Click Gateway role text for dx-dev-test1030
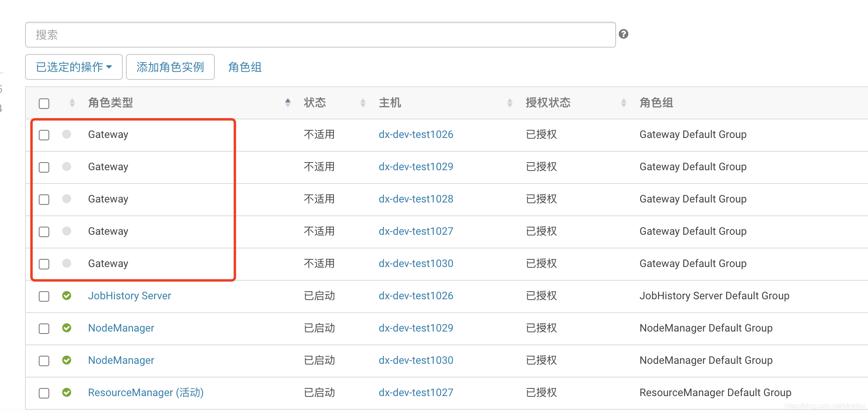The image size is (868, 413). click(x=108, y=263)
